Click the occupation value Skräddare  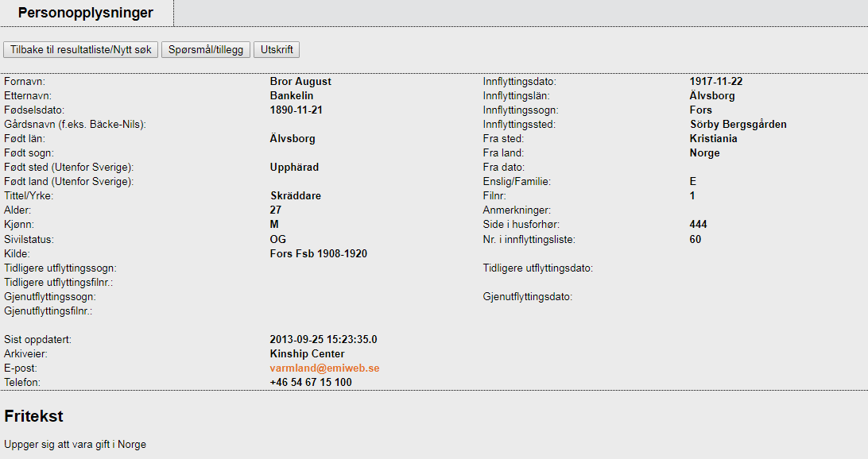[x=296, y=196]
